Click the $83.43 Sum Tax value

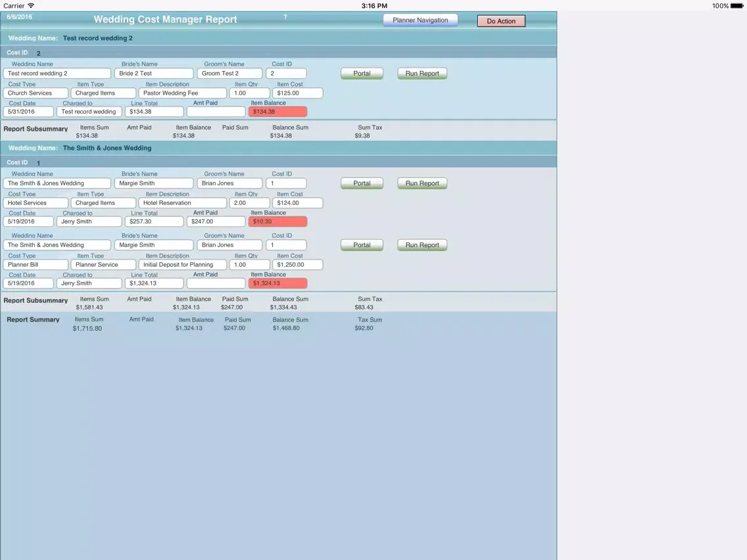click(x=364, y=307)
